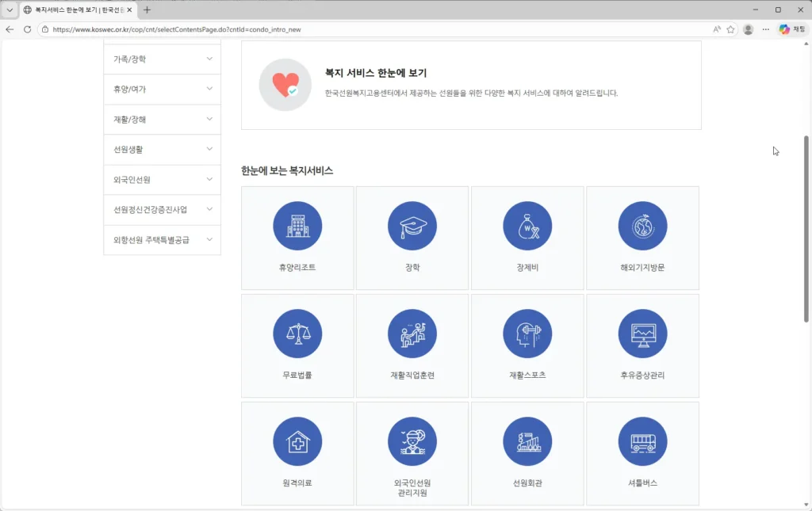Open the 무료법률 legal scales icon
This screenshot has width=812, height=511.
[297, 334]
